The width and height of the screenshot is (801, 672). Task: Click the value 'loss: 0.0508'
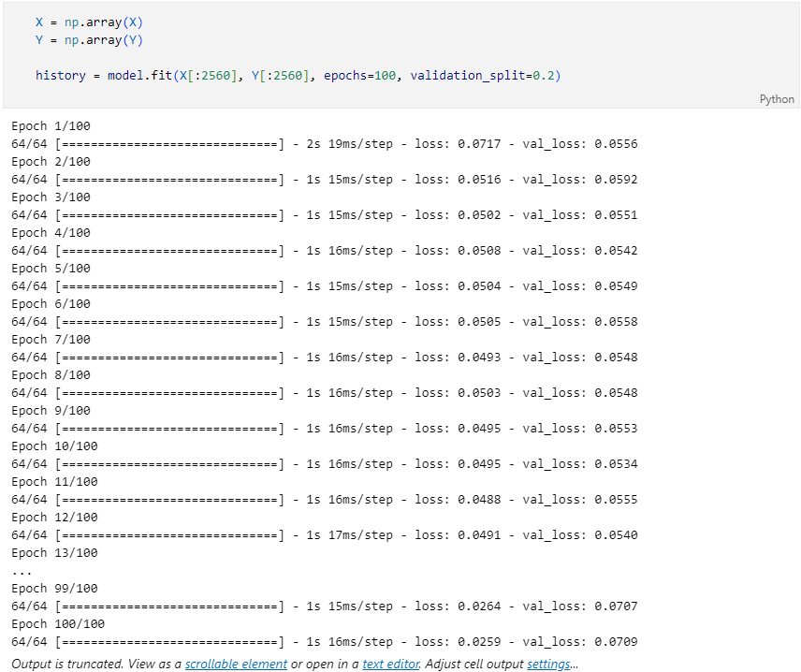[458, 251]
